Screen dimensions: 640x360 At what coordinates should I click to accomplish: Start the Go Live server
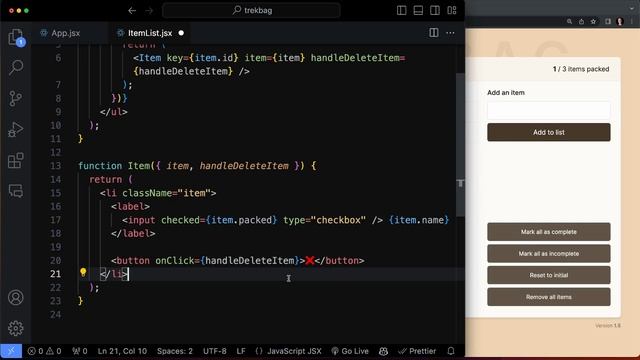pyautogui.click(x=350, y=351)
